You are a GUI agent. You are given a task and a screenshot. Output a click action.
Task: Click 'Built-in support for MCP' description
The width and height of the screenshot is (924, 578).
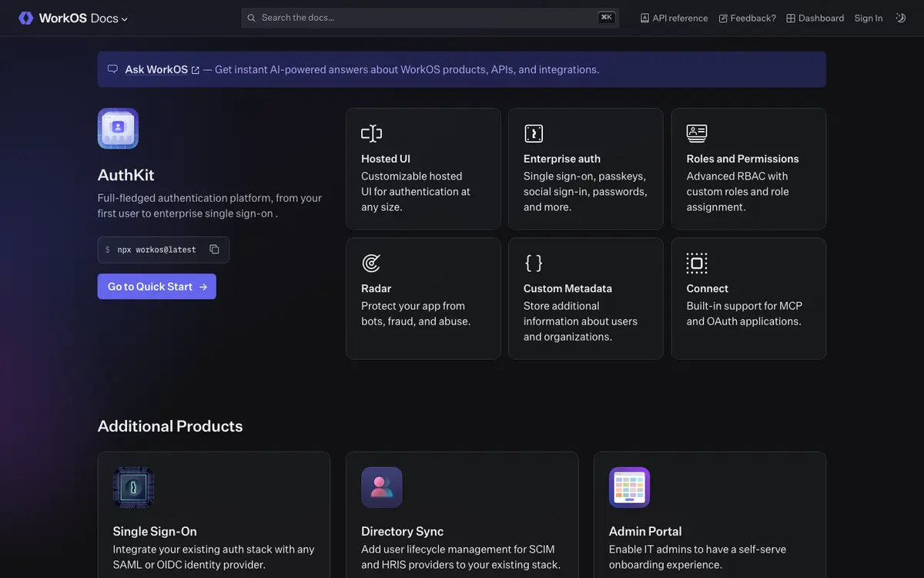(745, 314)
